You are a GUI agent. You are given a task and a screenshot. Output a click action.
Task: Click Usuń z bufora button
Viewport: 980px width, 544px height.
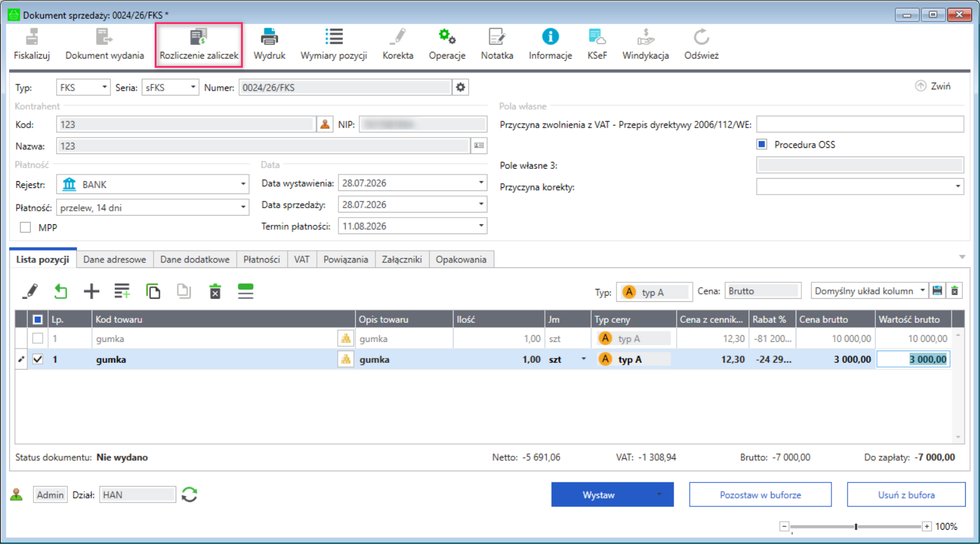[x=906, y=495]
